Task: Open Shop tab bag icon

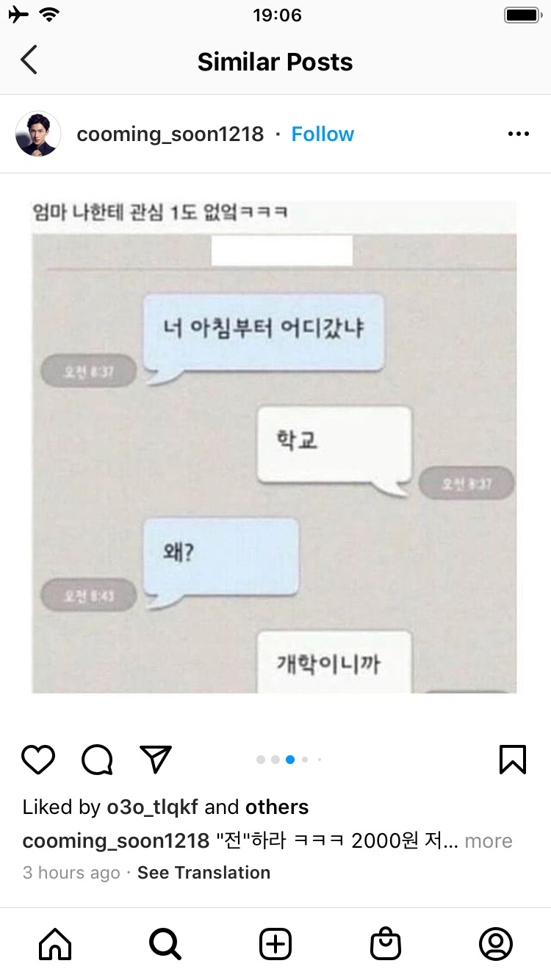Action: tap(386, 944)
